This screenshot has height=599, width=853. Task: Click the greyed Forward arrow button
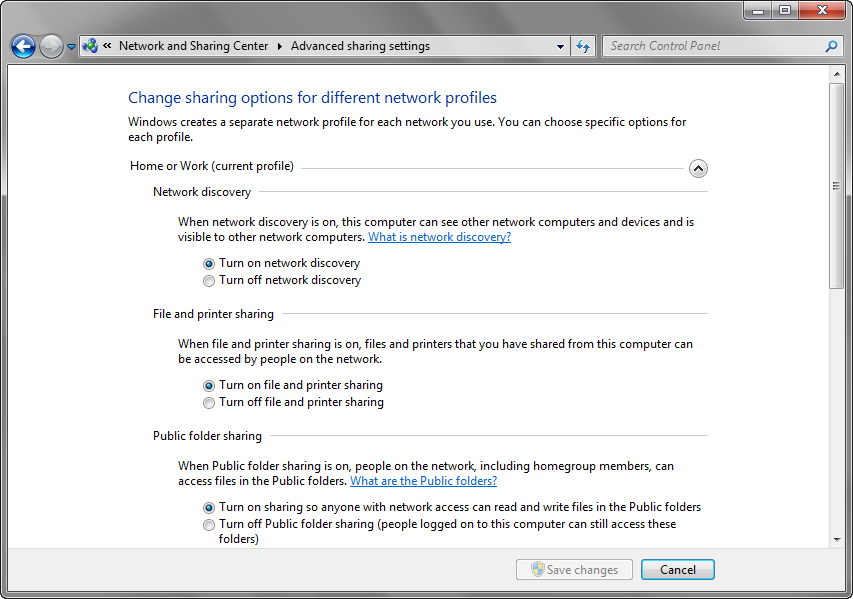pyautogui.click(x=51, y=47)
